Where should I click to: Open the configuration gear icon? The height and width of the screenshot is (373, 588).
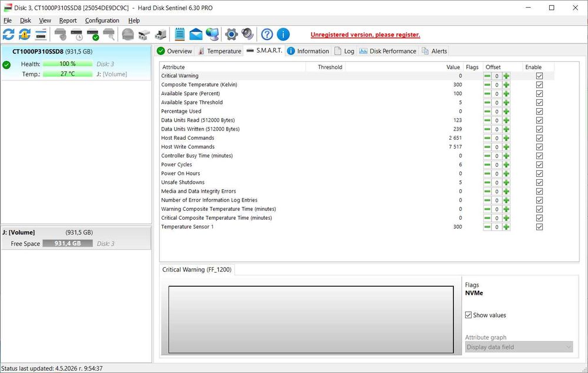(x=231, y=35)
